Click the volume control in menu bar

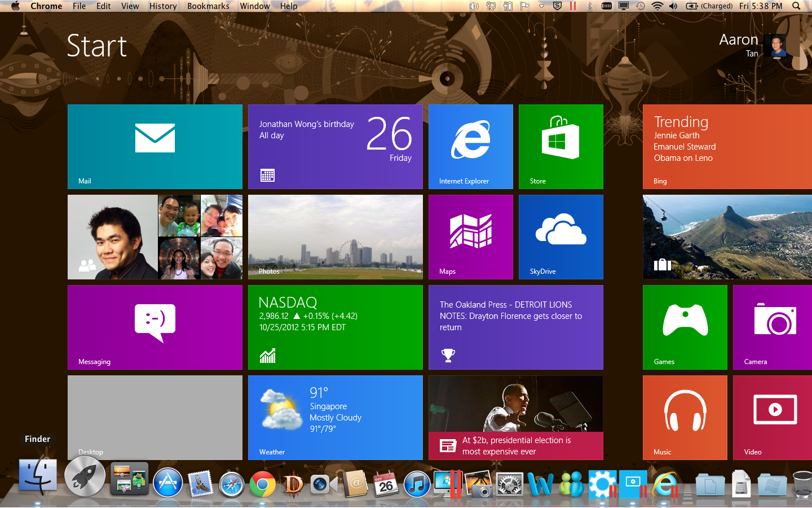tap(673, 6)
